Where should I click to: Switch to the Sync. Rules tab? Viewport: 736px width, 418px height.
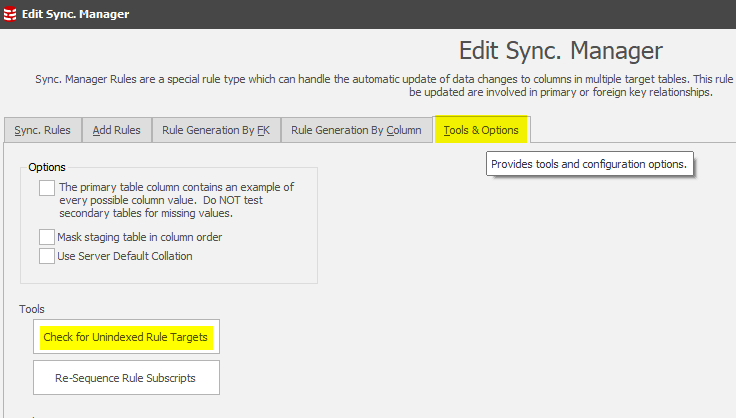coord(42,130)
